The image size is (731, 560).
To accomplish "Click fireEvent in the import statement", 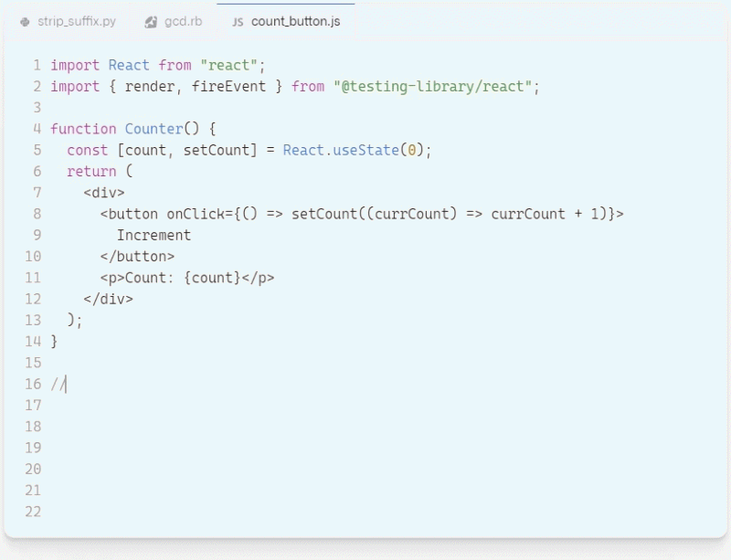I will 228,86.
